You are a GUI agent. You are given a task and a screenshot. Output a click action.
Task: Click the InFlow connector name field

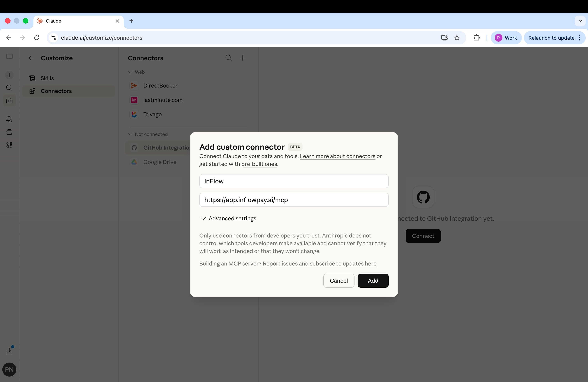click(293, 181)
